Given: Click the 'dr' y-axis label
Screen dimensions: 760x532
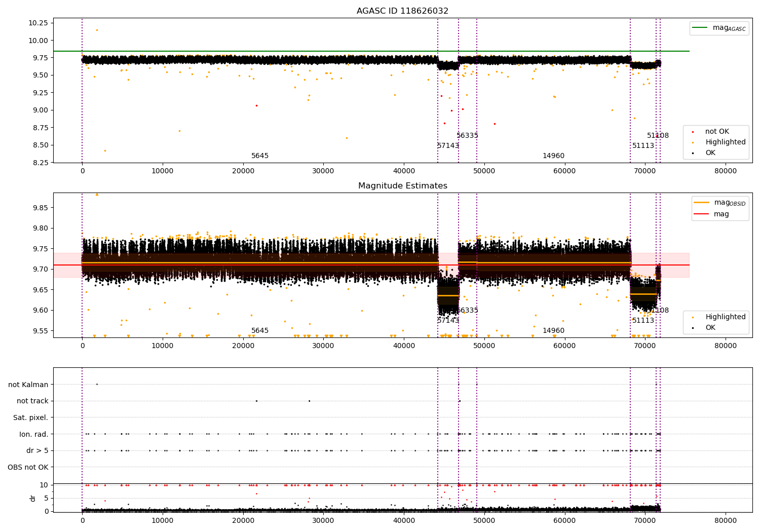Looking at the screenshot, I should [33, 498].
